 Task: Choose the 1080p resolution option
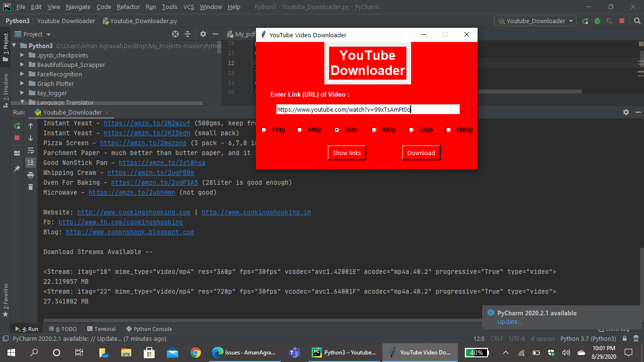point(448,130)
